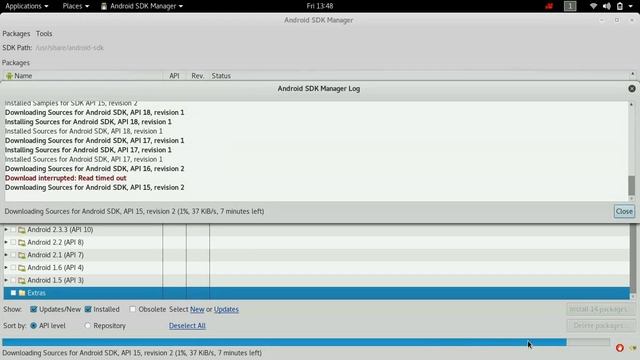Select Repository sort radio button
The image size is (640, 360).
click(87, 326)
